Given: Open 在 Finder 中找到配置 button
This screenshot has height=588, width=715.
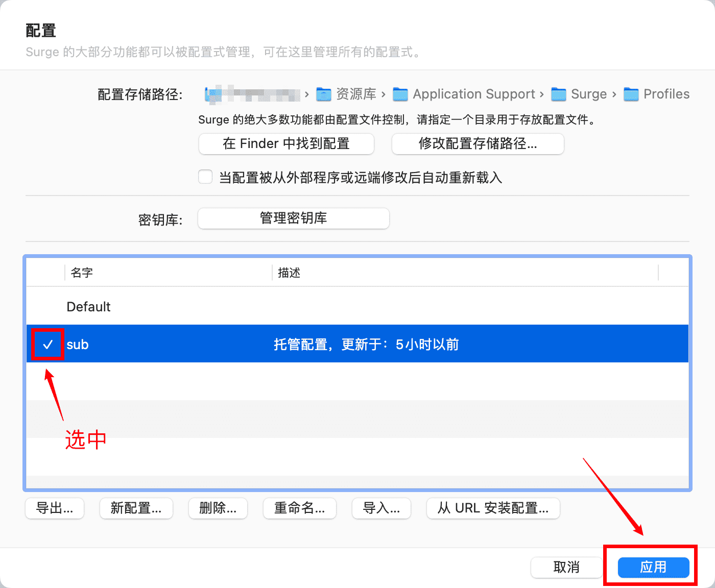Looking at the screenshot, I should point(287,143).
